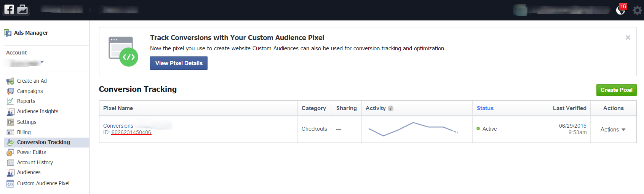The height and width of the screenshot is (194, 644).
Task: Click the Pixel Name column header
Action: coord(118,108)
